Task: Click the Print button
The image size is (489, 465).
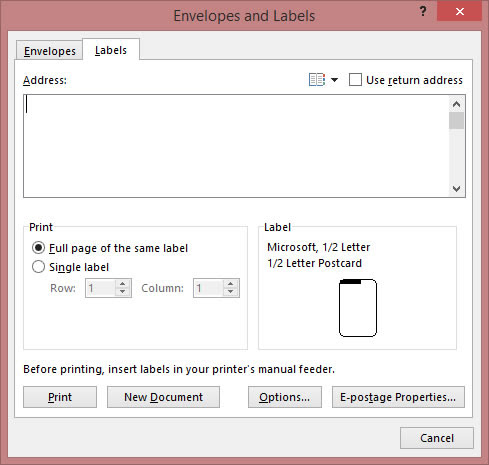Action: coord(60,397)
